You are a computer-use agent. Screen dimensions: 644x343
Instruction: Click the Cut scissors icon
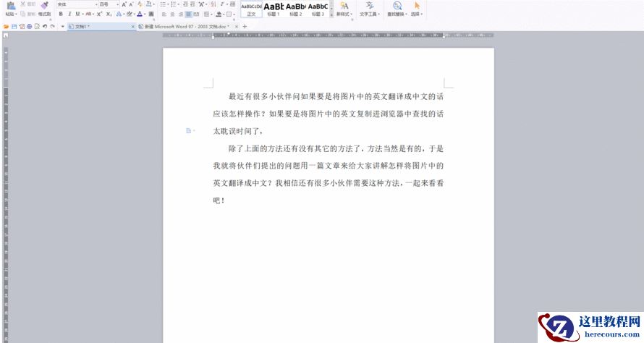[x=23, y=4]
